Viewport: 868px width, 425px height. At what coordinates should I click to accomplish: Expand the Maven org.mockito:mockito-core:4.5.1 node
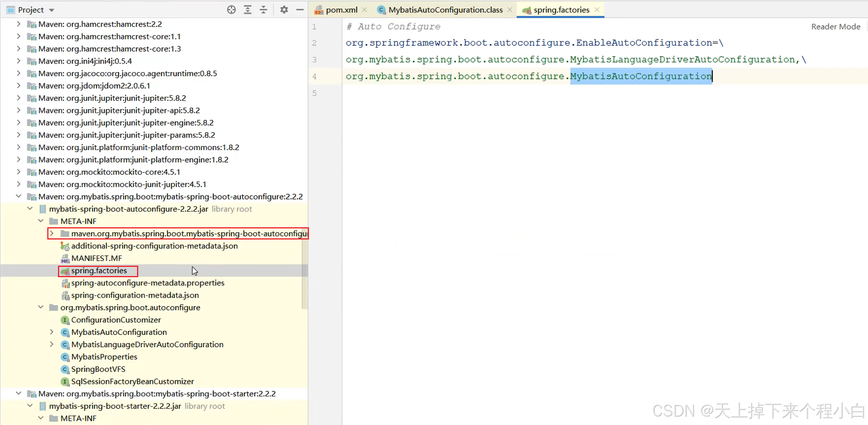pyautogui.click(x=18, y=172)
